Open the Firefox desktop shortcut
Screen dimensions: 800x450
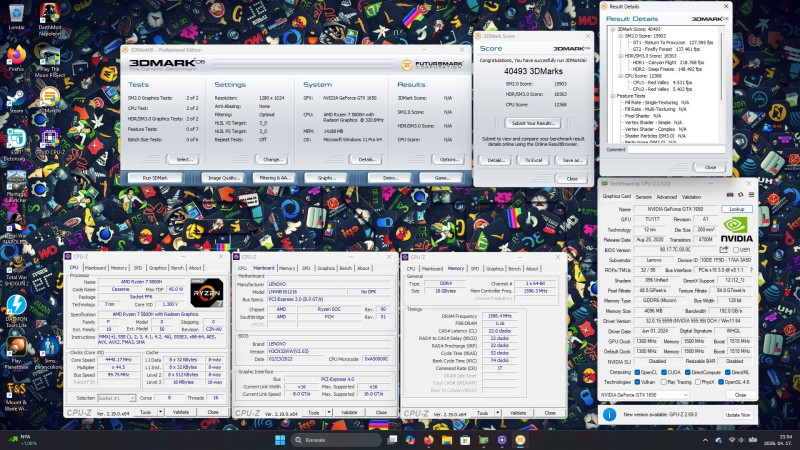pos(16,58)
